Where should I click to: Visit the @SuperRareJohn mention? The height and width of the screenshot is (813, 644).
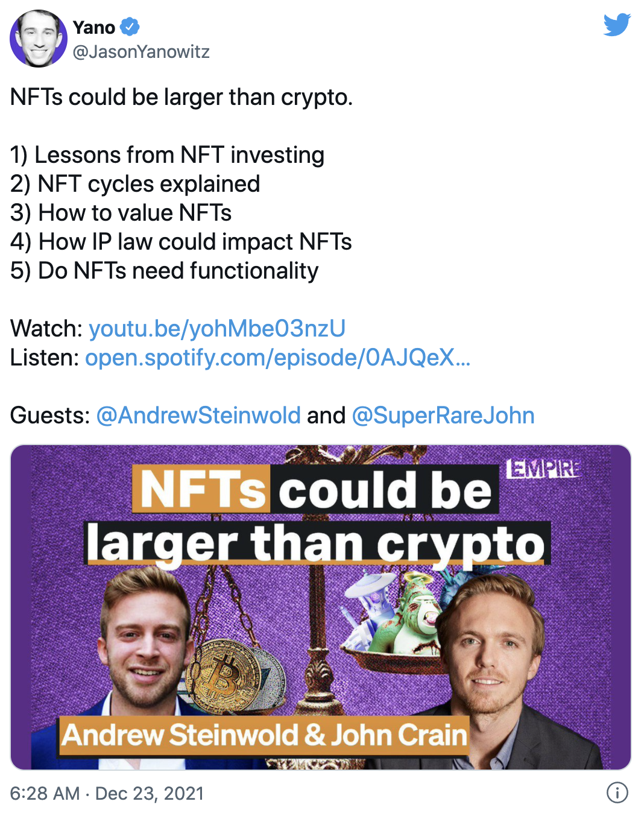pos(443,416)
